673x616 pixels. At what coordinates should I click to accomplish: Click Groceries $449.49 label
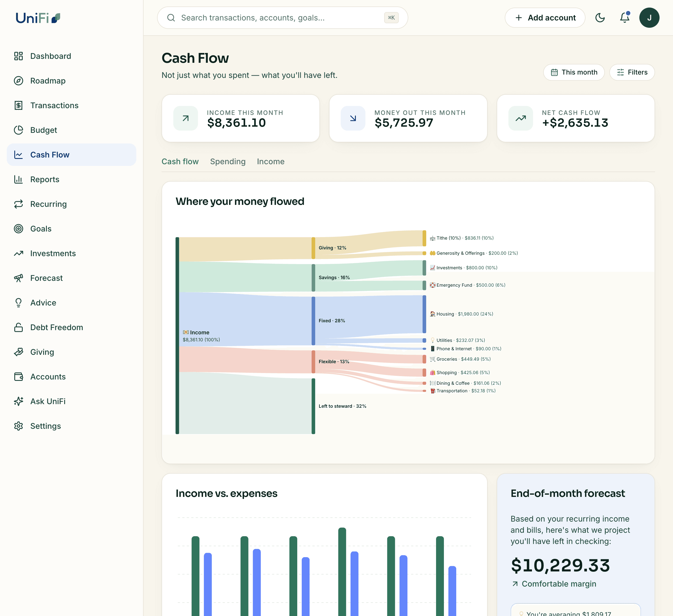click(x=460, y=359)
